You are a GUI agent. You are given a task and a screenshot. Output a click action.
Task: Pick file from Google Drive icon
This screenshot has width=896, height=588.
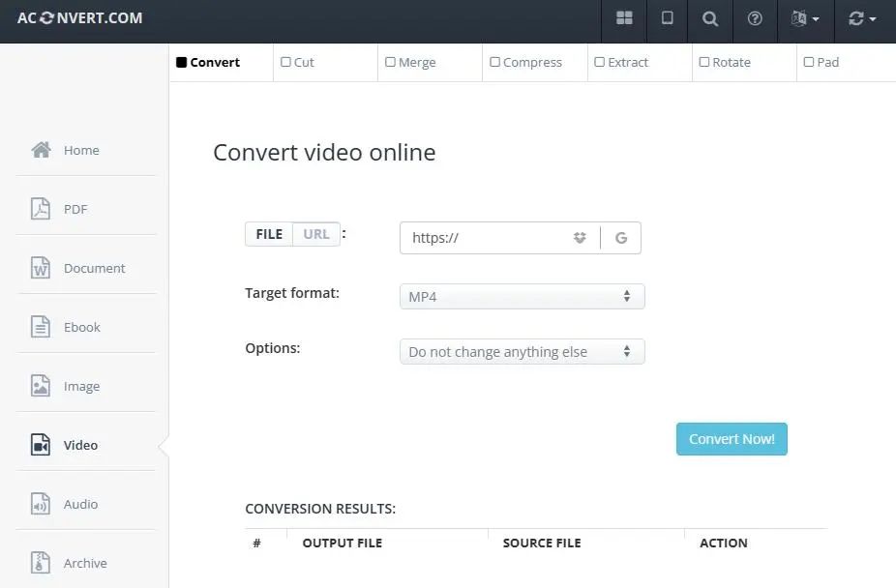pos(621,238)
